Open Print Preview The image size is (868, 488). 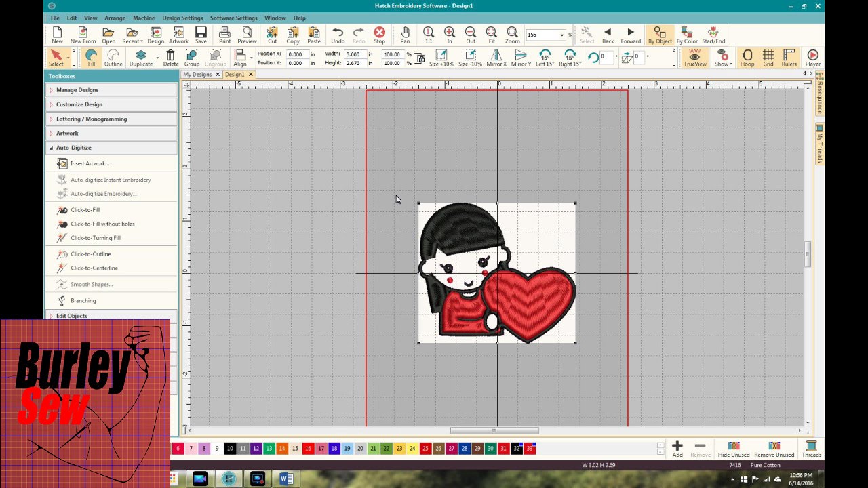[x=247, y=35]
